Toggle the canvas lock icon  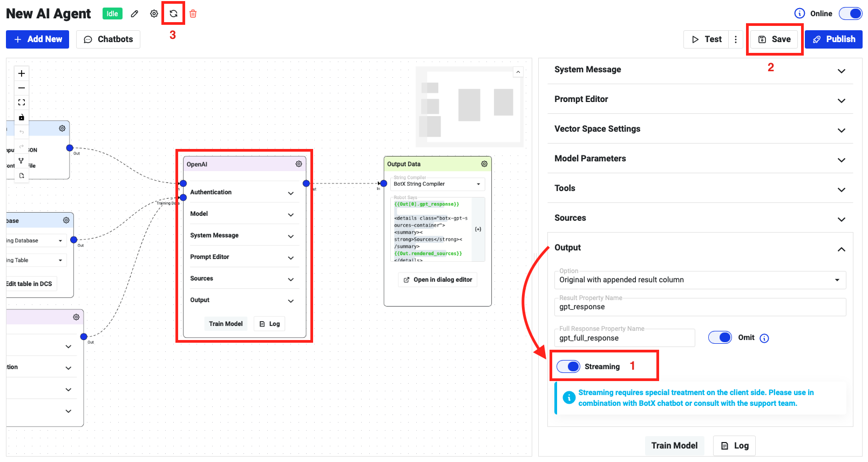click(22, 117)
